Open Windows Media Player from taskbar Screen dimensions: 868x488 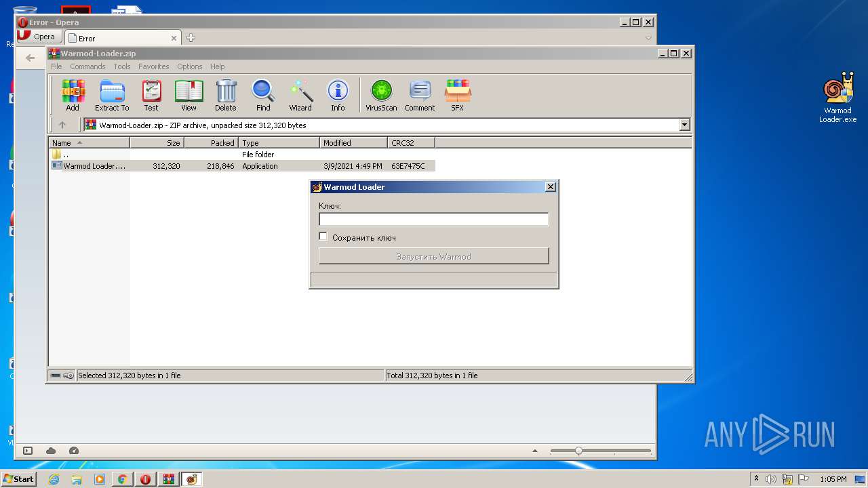99,479
